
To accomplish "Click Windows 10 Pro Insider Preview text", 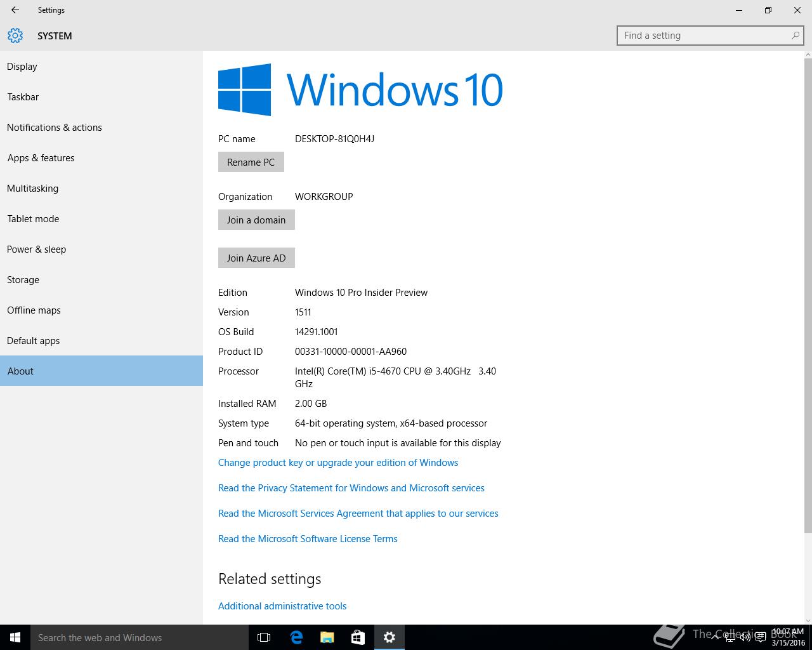I will (x=361, y=292).
